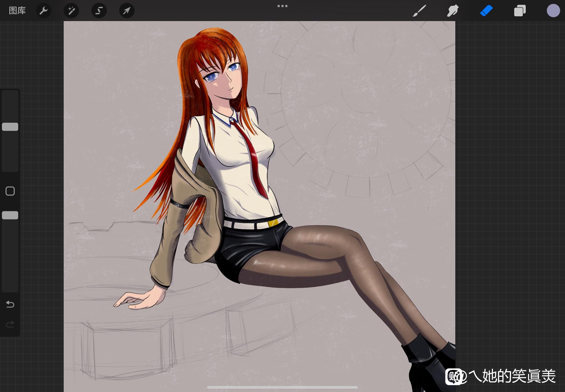This screenshot has width=565, height=392.
Task: Click the home indicator bar at bottom
Action: pos(282,387)
